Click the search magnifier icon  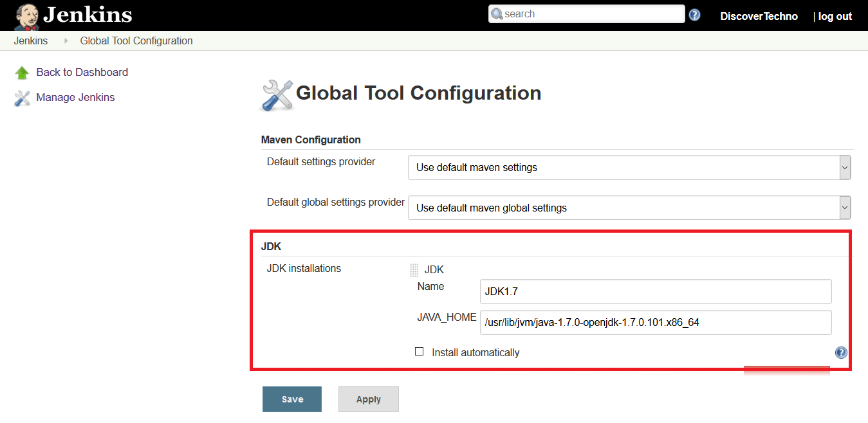click(x=496, y=14)
